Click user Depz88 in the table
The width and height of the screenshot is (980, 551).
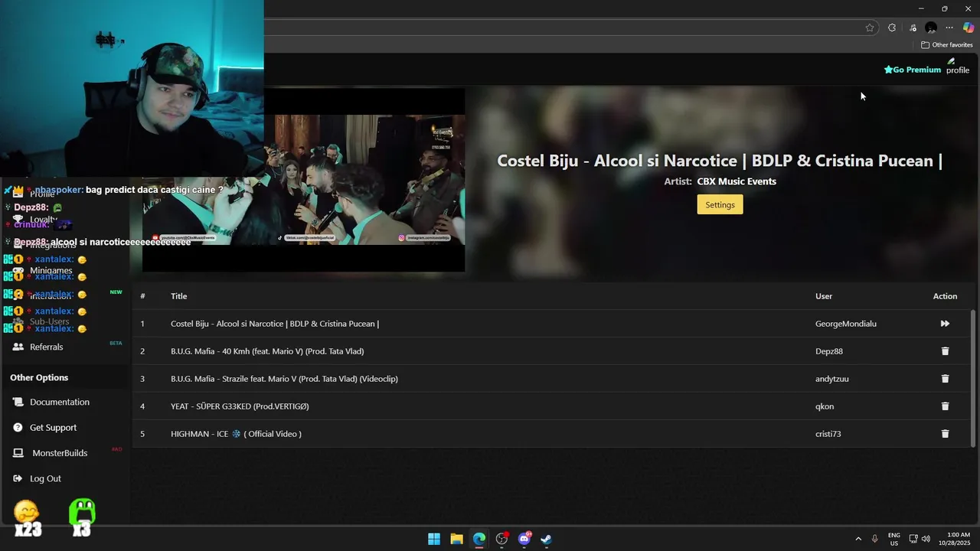[829, 351]
